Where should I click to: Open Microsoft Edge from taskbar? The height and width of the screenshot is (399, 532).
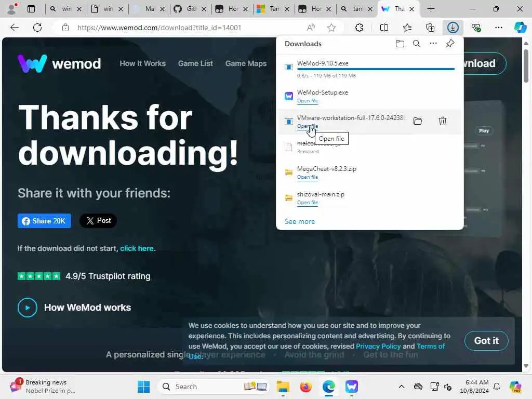(x=328, y=387)
